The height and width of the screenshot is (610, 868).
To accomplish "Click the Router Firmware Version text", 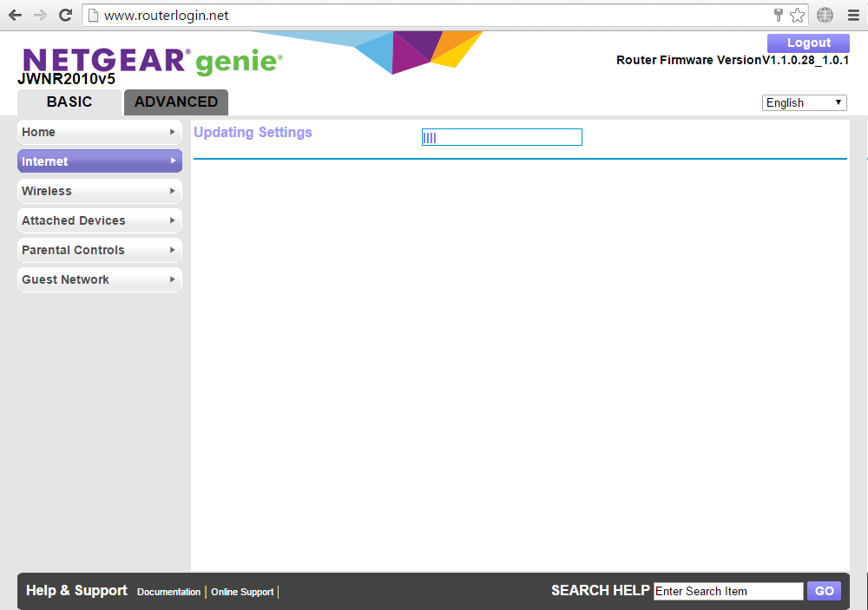I will click(733, 61).
